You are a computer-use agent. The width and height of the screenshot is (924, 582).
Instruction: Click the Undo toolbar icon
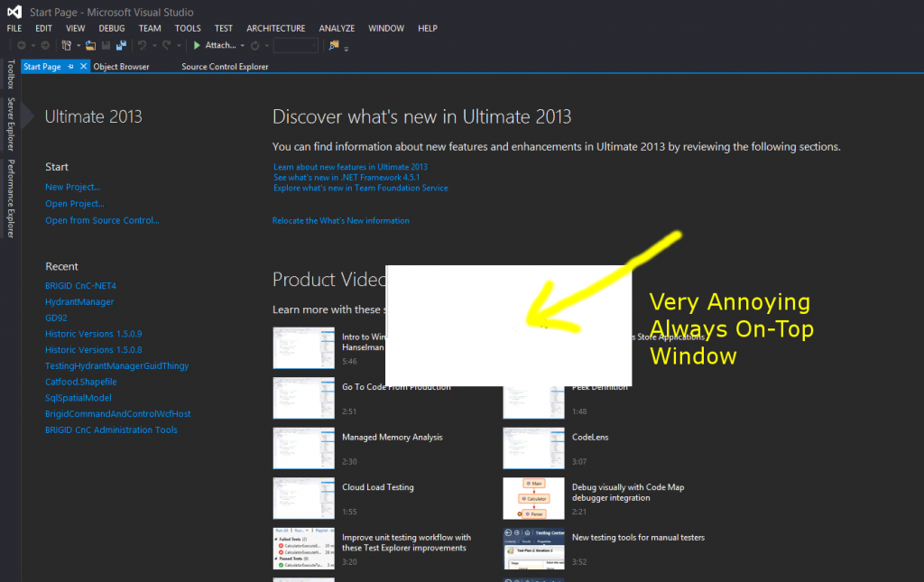142,45
